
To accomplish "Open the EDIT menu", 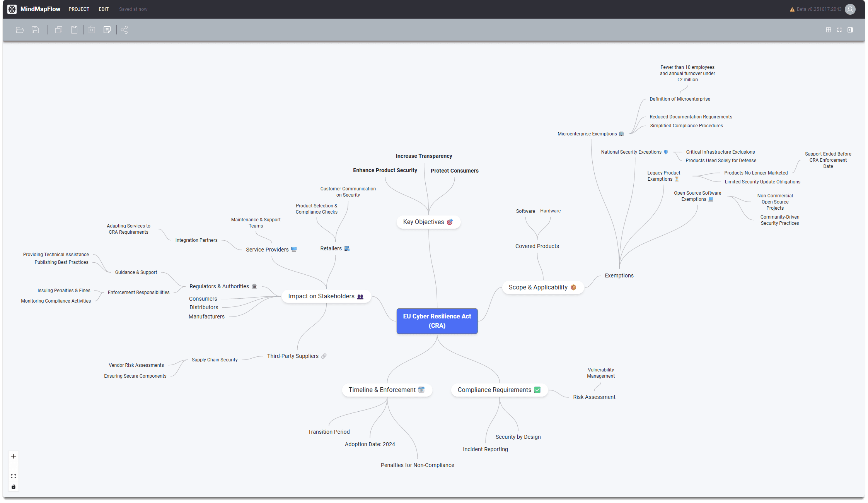I will [103, 9].
